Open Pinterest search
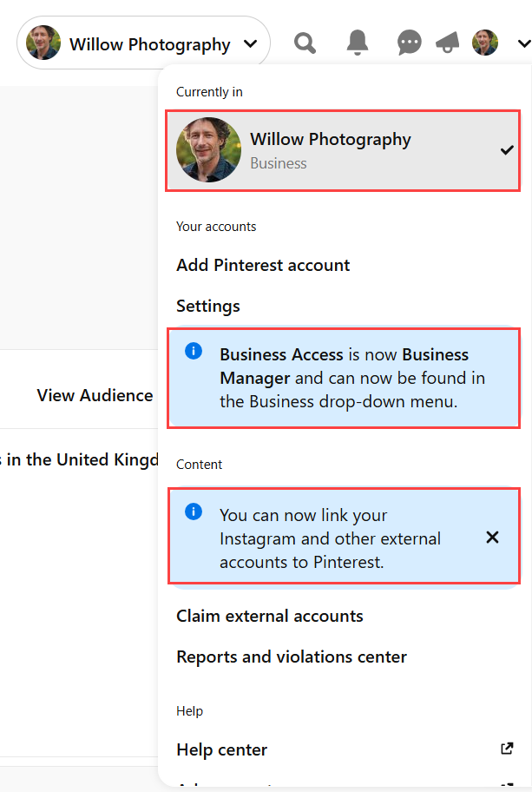This screenshot has height=792, width=532. (304, 43)
